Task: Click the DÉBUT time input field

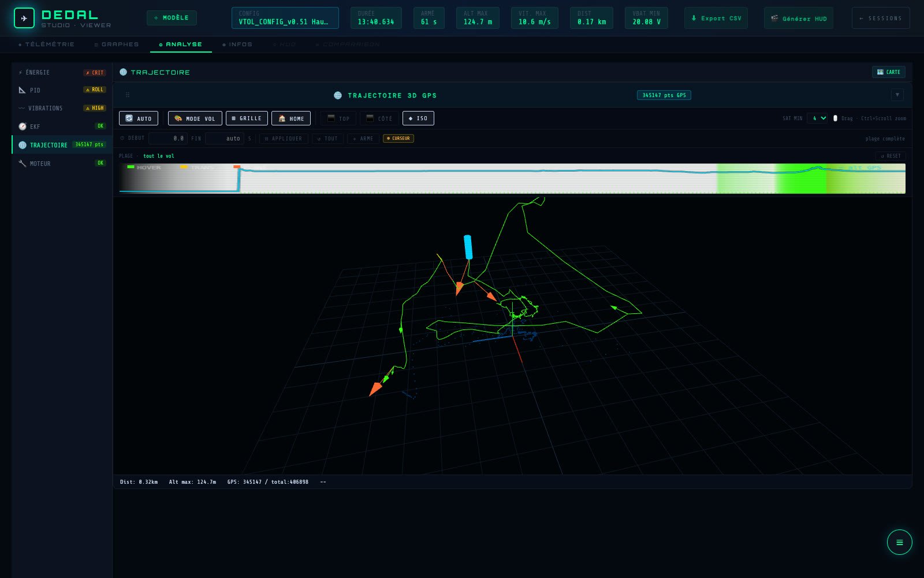Action: click(168, 139)
